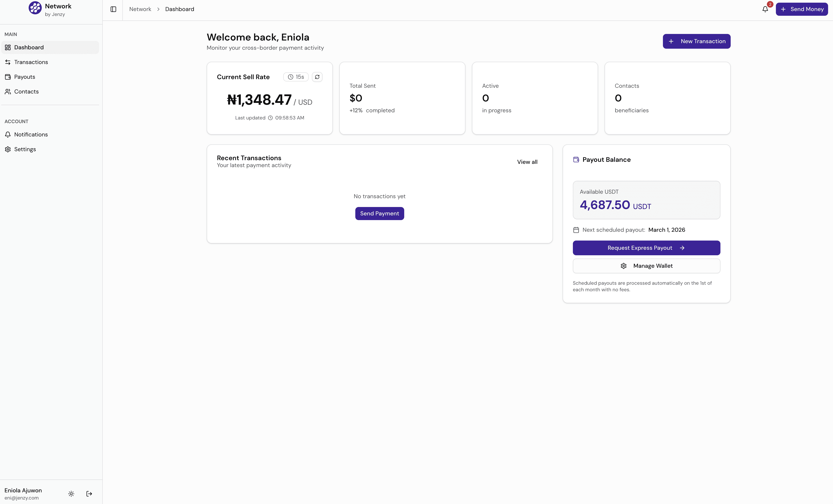Click the logout icon beside user email
This screenshot has width=833, height=504.
pyautogui.click(x=89, y=494)
